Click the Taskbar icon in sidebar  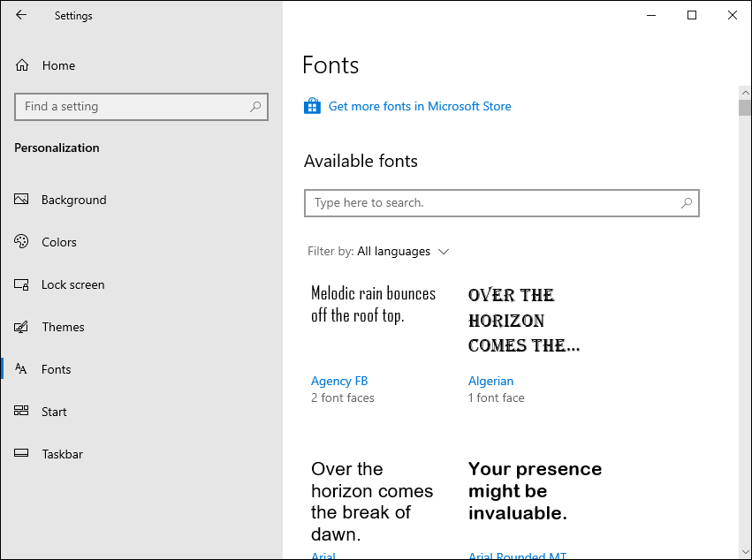pos(22,454)
